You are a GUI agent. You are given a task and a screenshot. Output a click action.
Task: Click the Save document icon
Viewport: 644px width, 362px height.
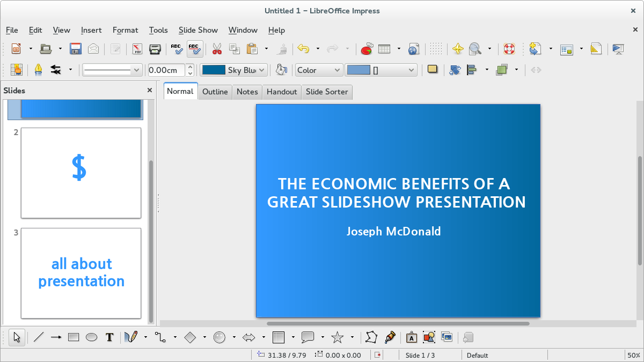[x=76, y=49]
